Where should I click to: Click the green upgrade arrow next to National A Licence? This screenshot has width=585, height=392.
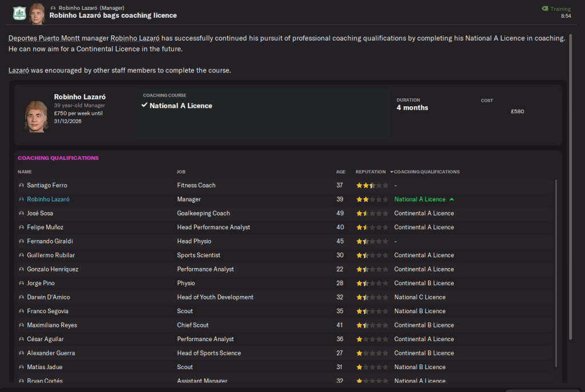(452, 199)
